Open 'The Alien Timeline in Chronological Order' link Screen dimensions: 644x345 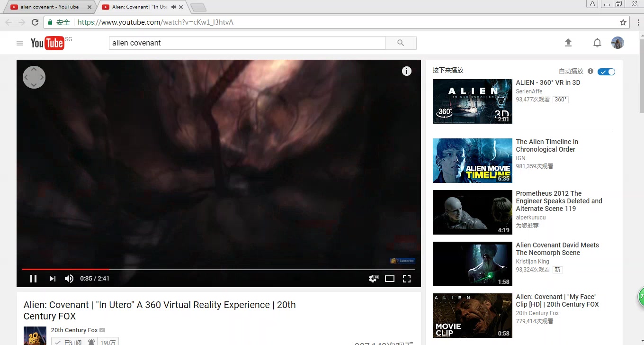click(547, 145)
